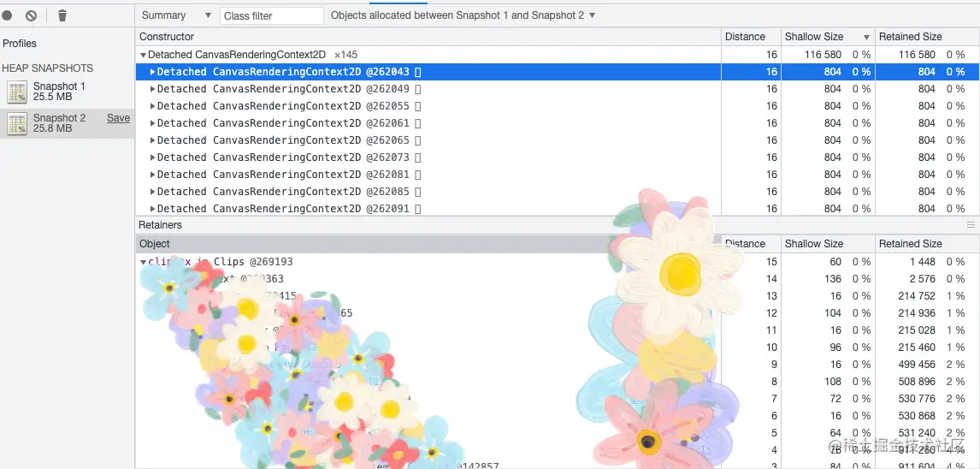Expand the object row @262055
Screen dimensions: 980x469
point(152,106)
